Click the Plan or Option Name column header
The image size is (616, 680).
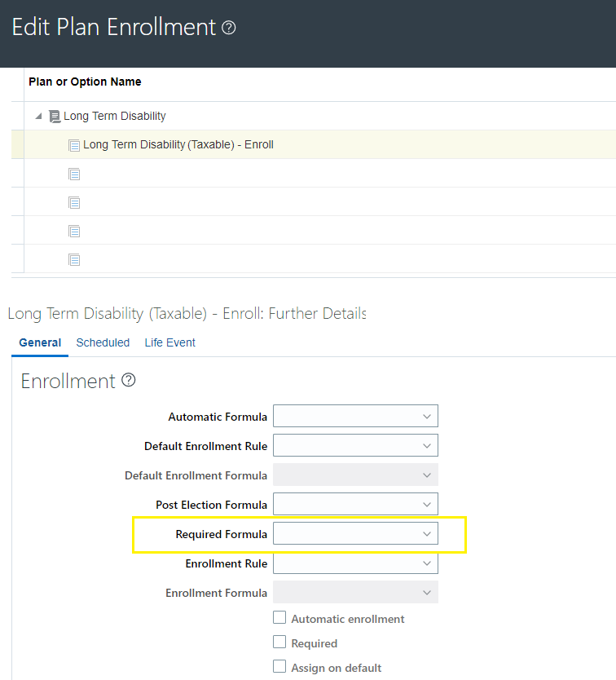pyautogui.click(x=84, y=82)
